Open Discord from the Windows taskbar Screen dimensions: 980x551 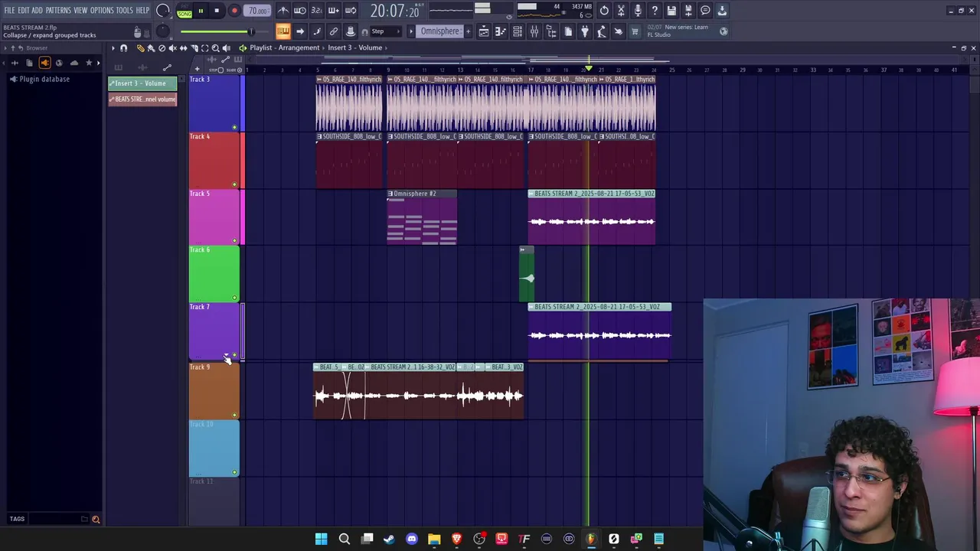(412, 539)
